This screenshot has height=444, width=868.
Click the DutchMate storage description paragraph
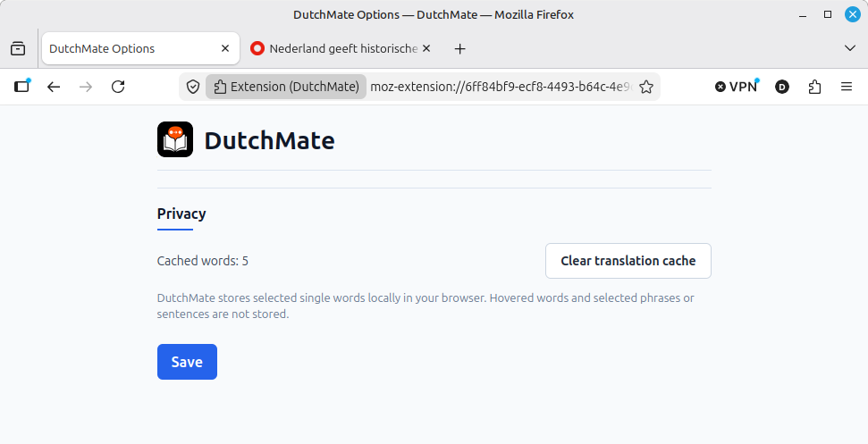point(426,306)
